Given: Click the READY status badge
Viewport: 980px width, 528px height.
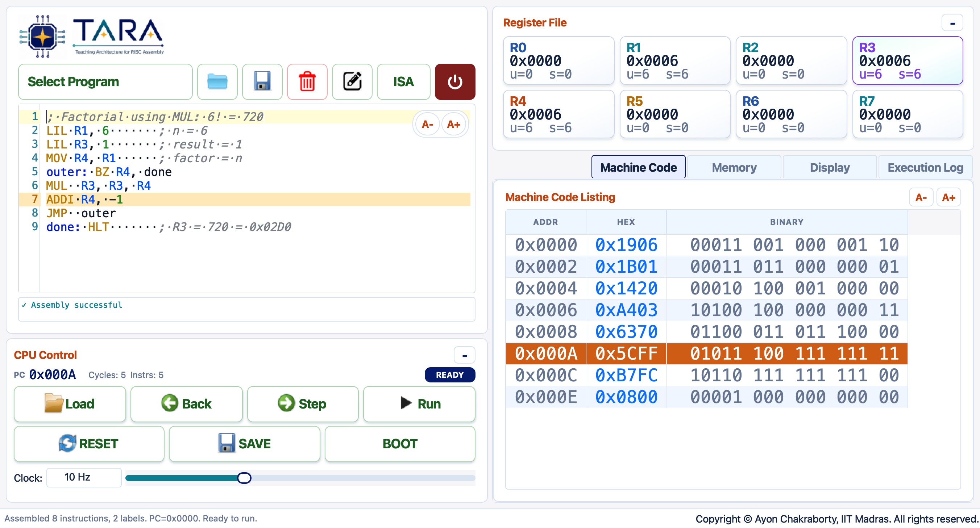Looking at the screenshot, I should point(450,375).
